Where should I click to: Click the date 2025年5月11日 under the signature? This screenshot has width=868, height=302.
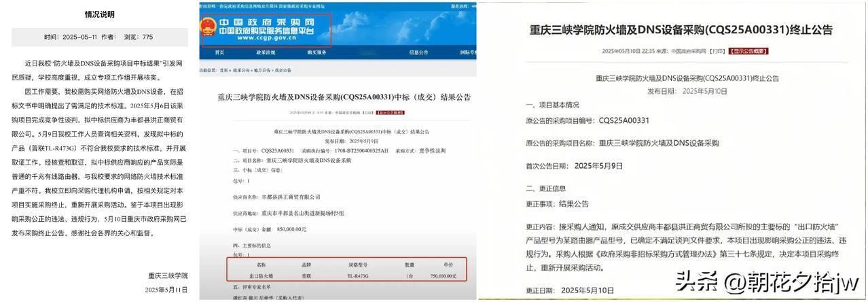(166, 289)
